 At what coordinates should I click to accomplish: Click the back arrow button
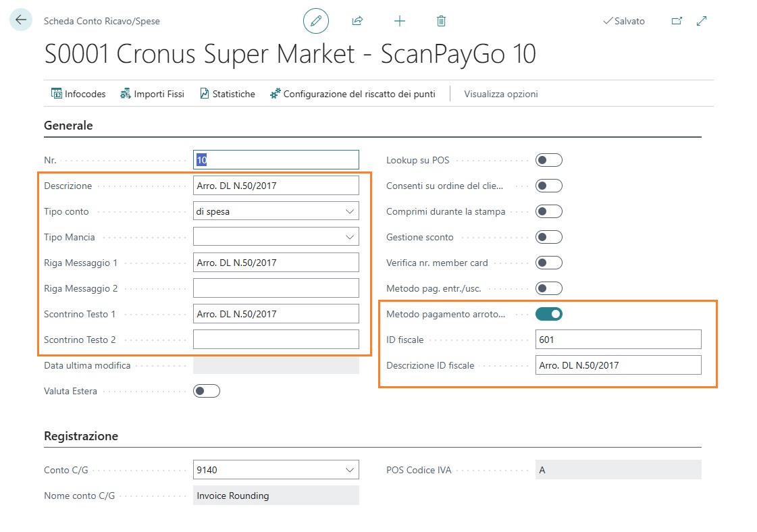click(21, 20)
